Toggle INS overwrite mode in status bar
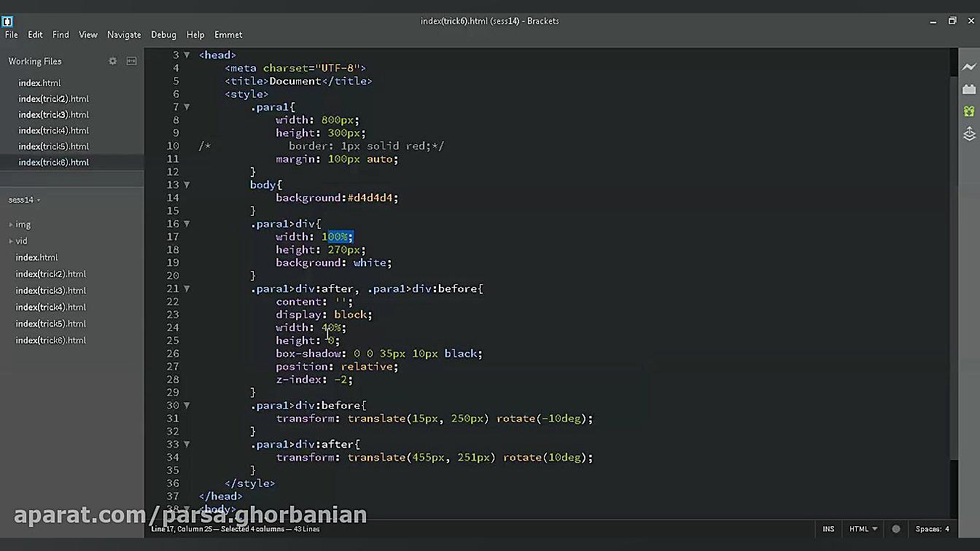This screenshot has height=551, width=980. [x=828, y=528]
